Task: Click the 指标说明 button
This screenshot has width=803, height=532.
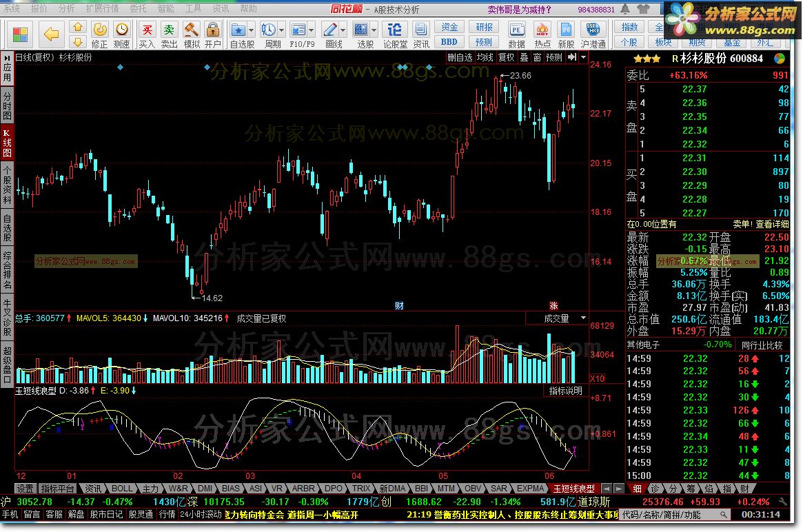Action: (x=565, y=391)
